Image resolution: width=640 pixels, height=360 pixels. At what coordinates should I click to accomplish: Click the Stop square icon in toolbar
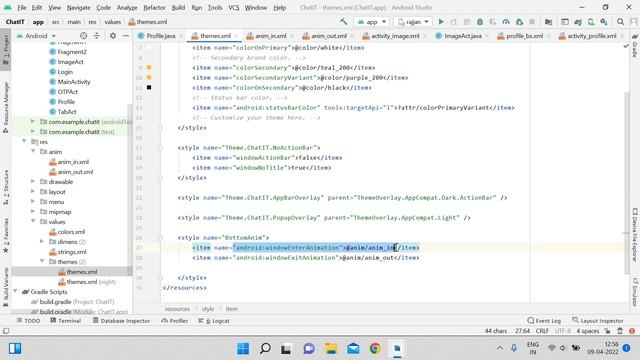532,22
